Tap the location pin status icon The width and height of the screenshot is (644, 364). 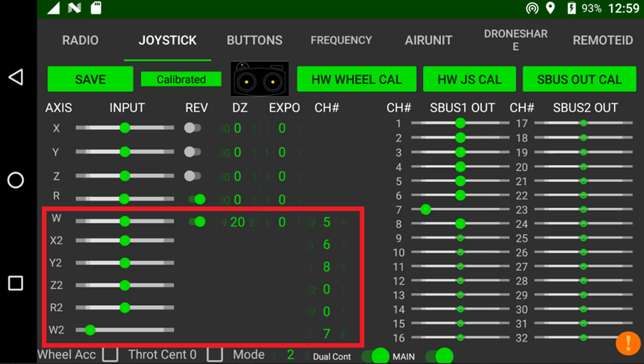(x=551, y=9)
